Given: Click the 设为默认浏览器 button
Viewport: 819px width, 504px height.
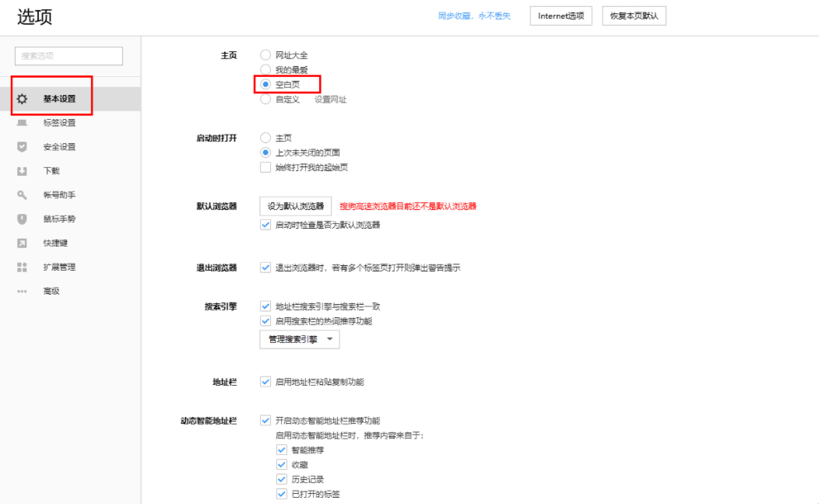Looking at the screenshot, I should tap(297, 206).
